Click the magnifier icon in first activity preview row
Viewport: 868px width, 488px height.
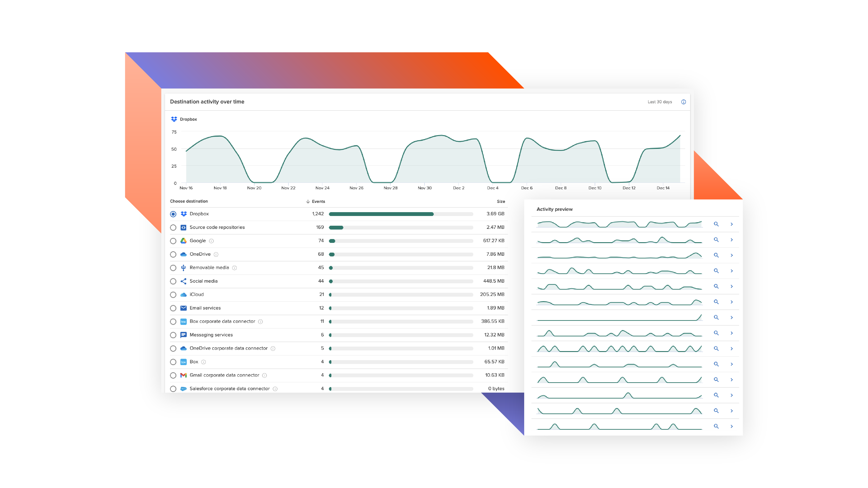(716, 224)
